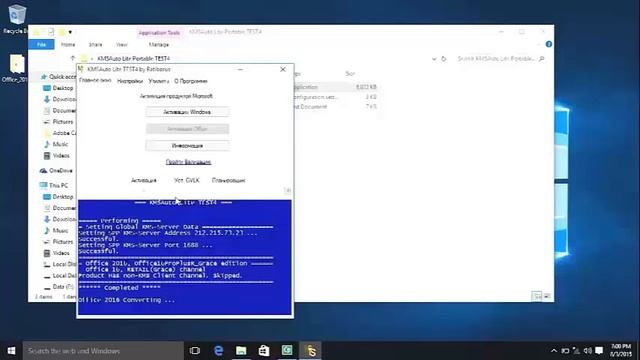Image resolution: width=640 pixels, height=360 pixels.
Task: Click the Windows Start button
Action: (x=11, y=351)
